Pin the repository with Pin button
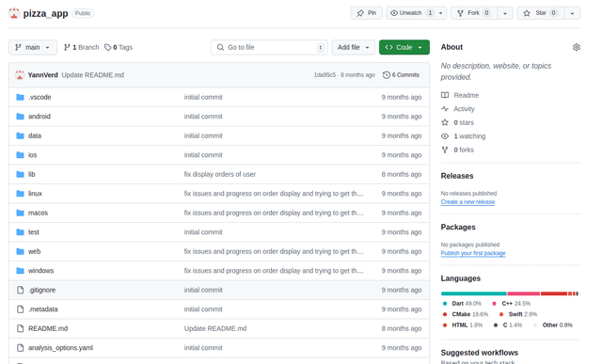This screenshot has width=602, height=364. (x=366, y=13)
